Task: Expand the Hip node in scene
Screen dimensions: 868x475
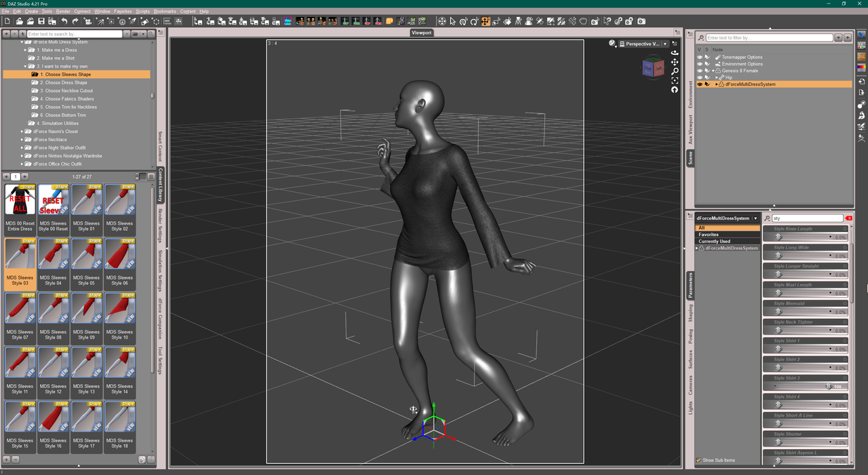Action: tap(717, 77)
